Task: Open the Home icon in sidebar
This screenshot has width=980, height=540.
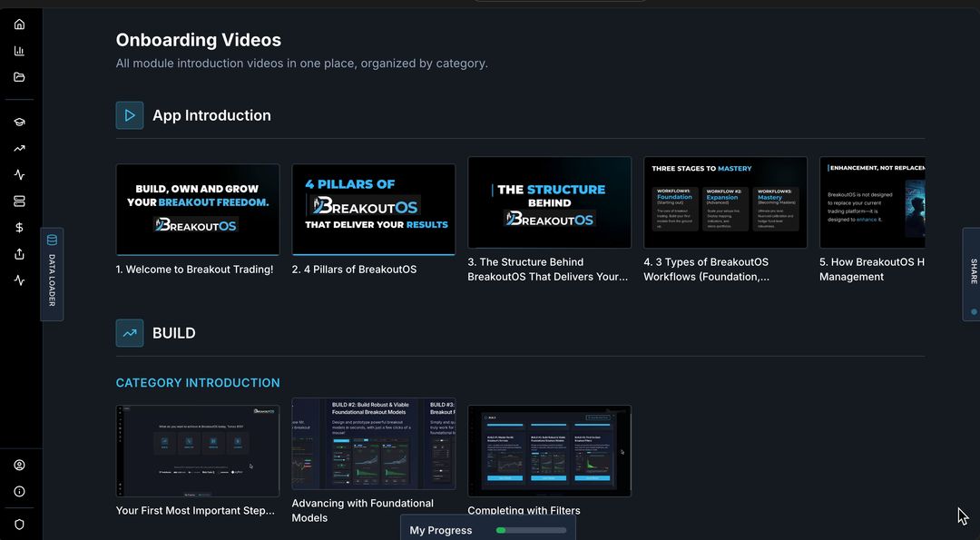Action: pos(19,25)
